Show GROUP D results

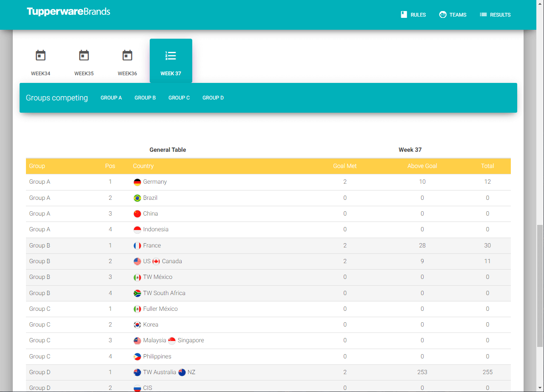213,98
